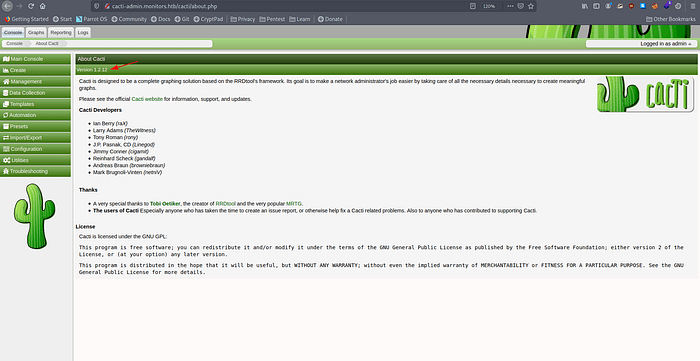
Task: Expand the Configuration sidebar menu
Action: coord(35,149)
